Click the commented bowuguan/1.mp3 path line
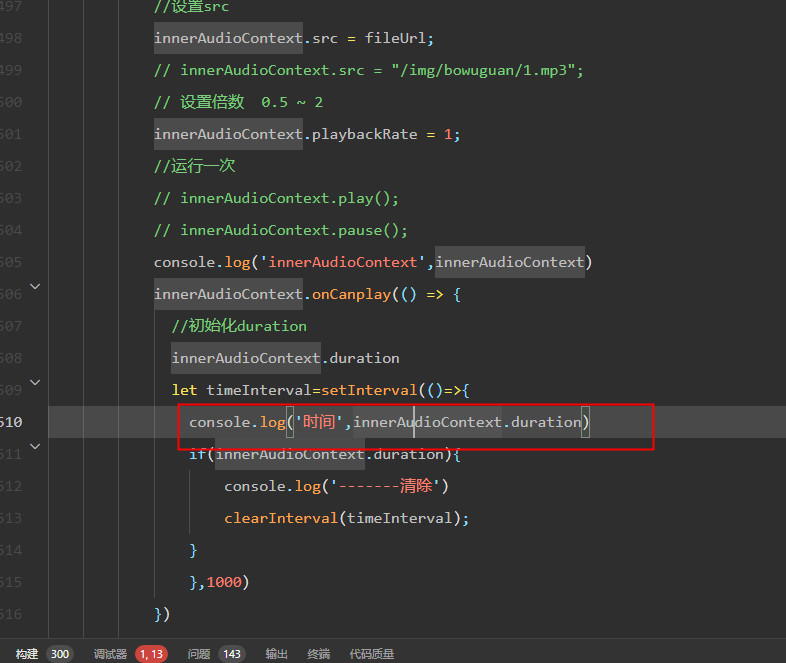 click(x=369, y=70)
